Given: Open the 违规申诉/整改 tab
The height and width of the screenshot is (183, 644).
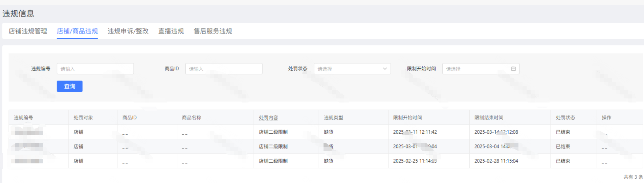Looking at the screenshot, I should pos(128,31).
